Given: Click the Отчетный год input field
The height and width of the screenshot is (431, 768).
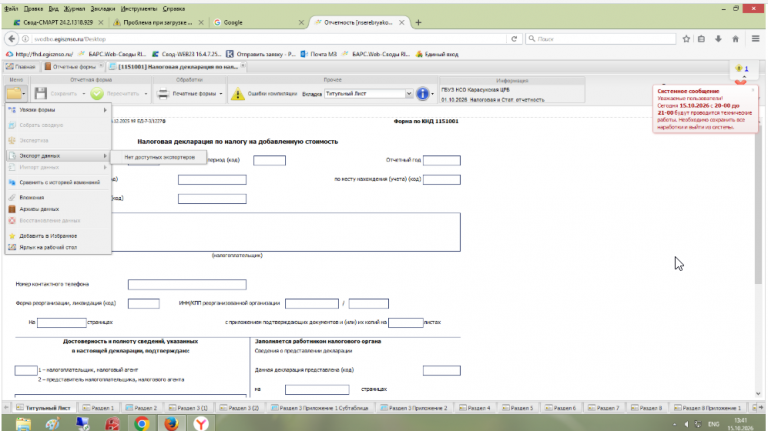Looking at the screenshot, I should (x=442, y=160).
